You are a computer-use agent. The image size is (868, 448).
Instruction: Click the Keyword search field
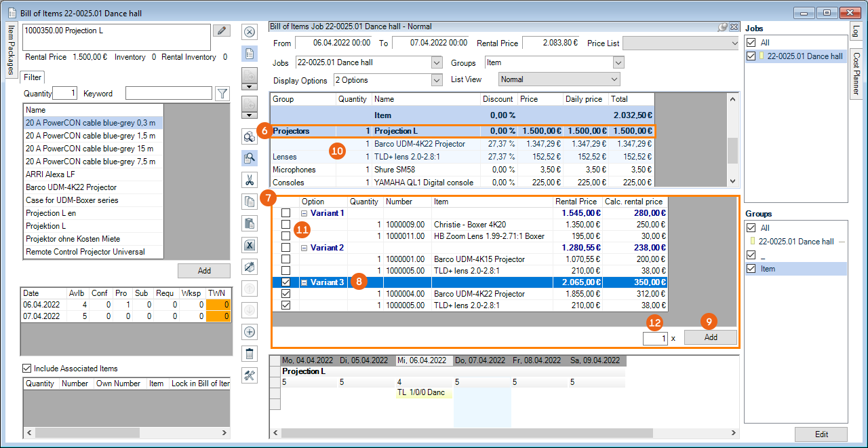168,94
